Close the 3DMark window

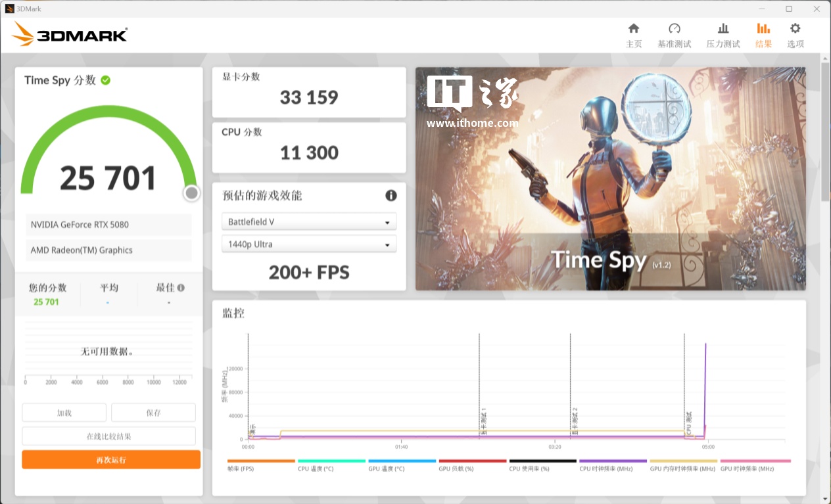(x=817, y=9)
